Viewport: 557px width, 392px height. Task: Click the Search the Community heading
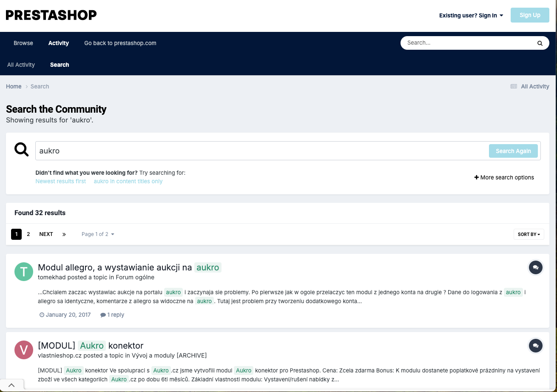(x=56, y=109)
